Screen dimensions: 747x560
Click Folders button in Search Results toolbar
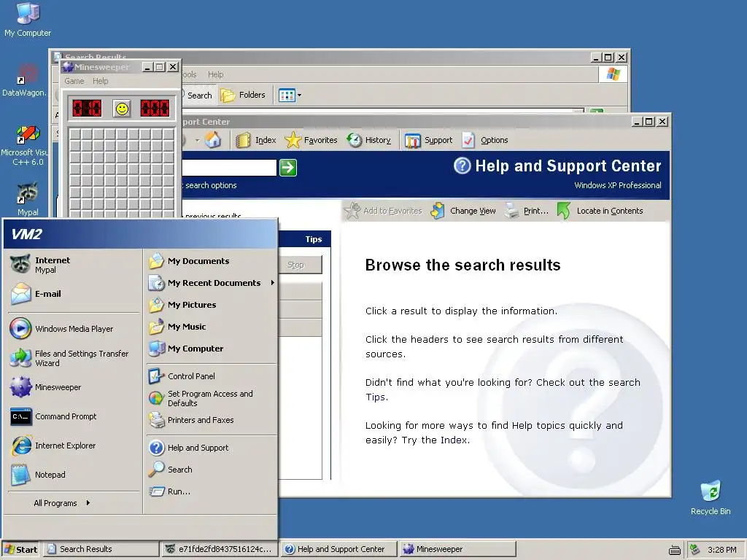pos(244,96)
